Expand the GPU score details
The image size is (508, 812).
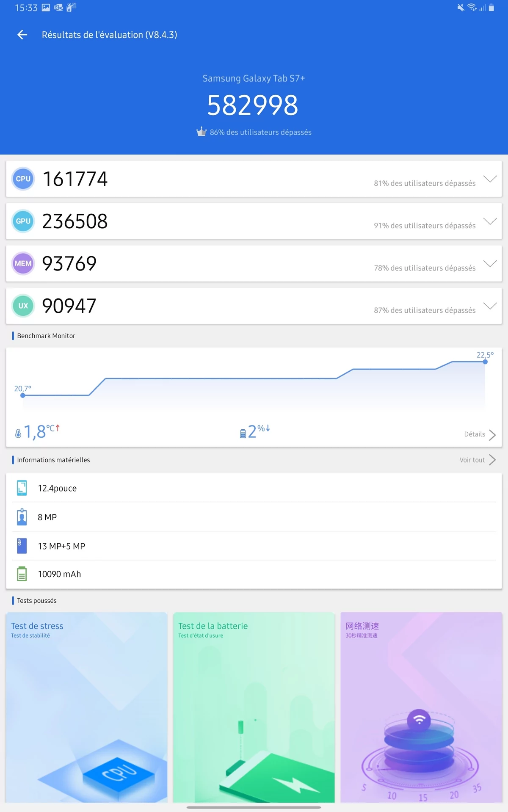490,221
